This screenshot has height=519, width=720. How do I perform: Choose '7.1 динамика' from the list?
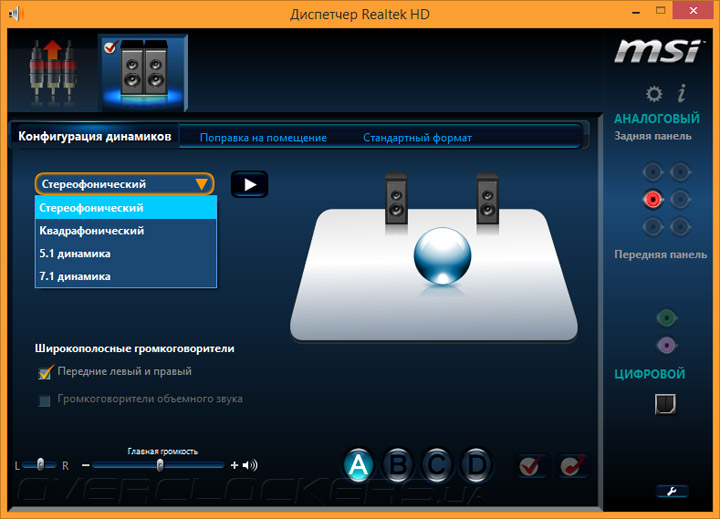(126, 276)
